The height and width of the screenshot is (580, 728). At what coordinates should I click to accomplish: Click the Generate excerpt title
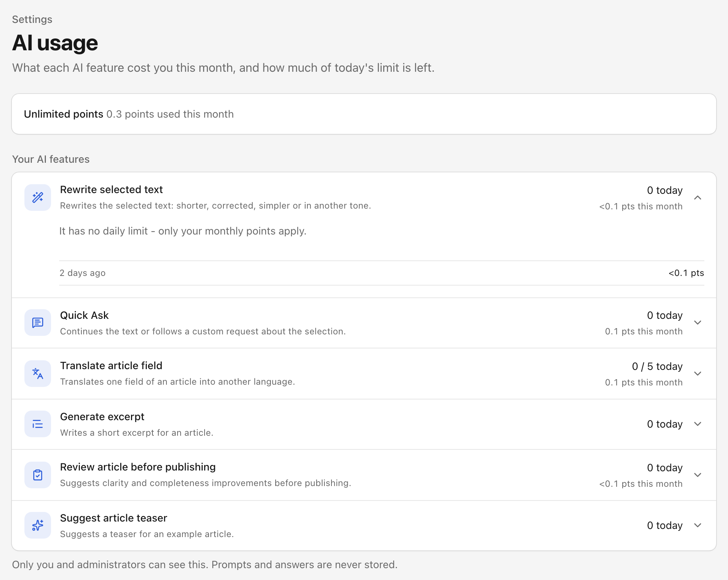click(102, 417)
